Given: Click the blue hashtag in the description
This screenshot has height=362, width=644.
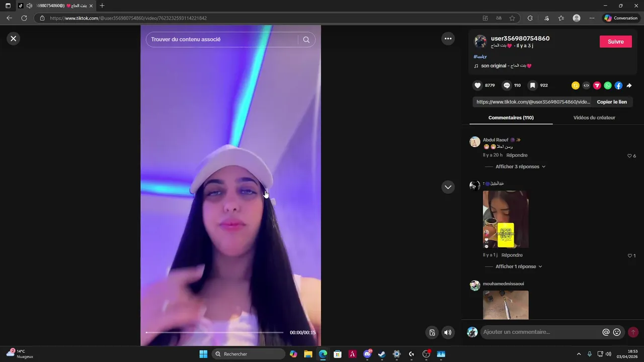Looking at the screenshot, I should [480, 57].
